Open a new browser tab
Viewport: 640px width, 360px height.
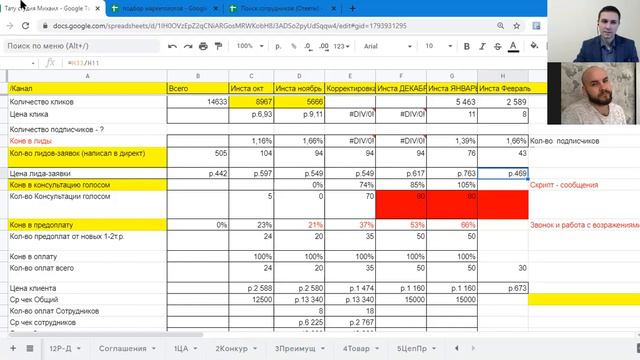coord(353,8)
